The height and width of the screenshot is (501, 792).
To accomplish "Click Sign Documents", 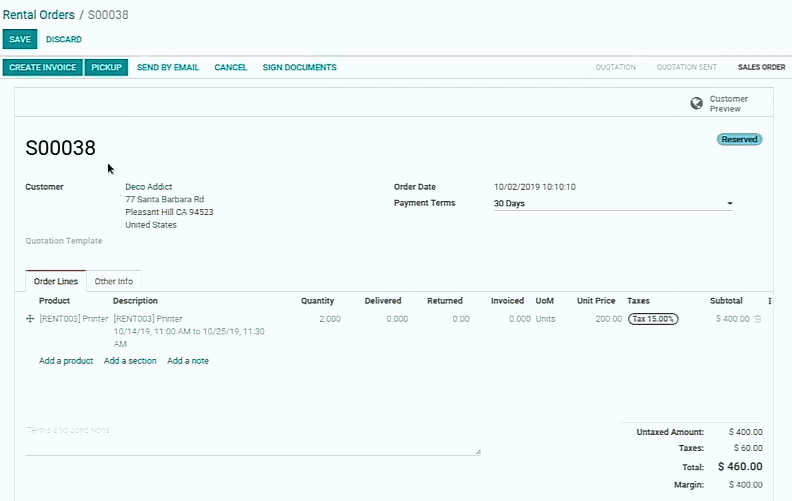I will pyautogui.click(x=300, y=67).
